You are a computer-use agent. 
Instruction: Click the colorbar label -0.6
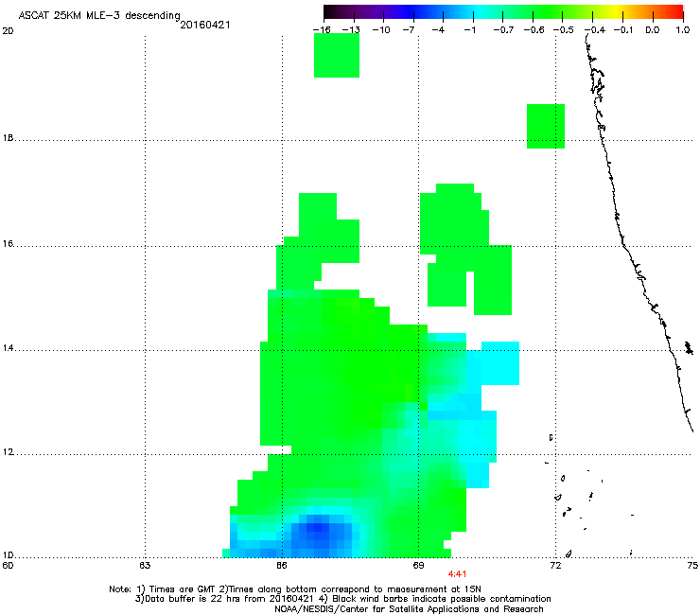[x=534, y=30]
